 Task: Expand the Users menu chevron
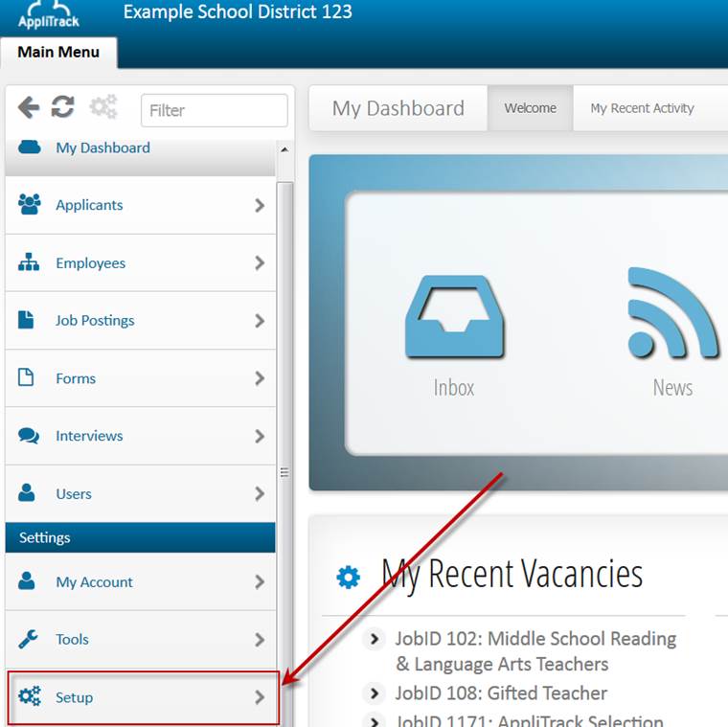260,493
